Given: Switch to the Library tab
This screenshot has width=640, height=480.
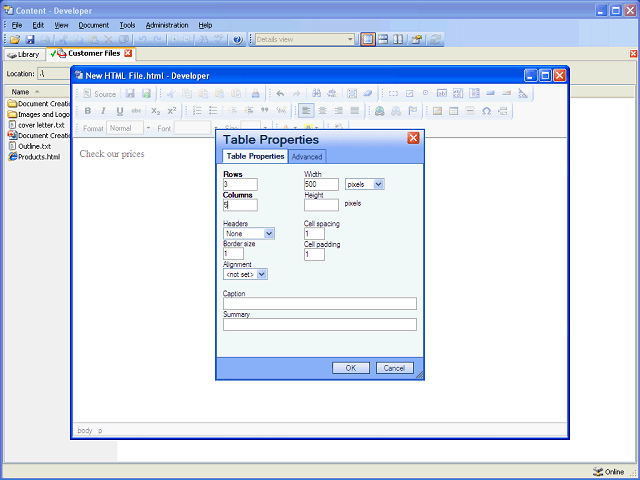Looking at the screenshot, I should click(x=24, y=54).
